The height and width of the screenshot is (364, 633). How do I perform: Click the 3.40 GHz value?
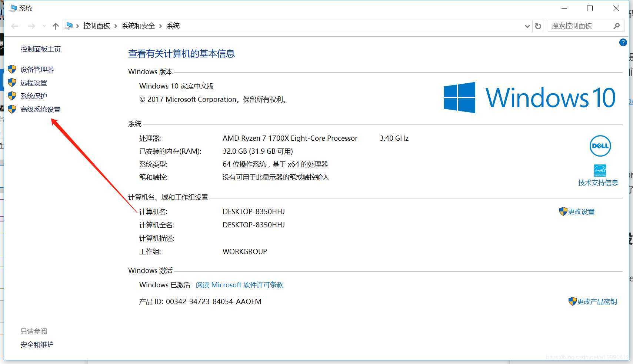tap(394, 138)
